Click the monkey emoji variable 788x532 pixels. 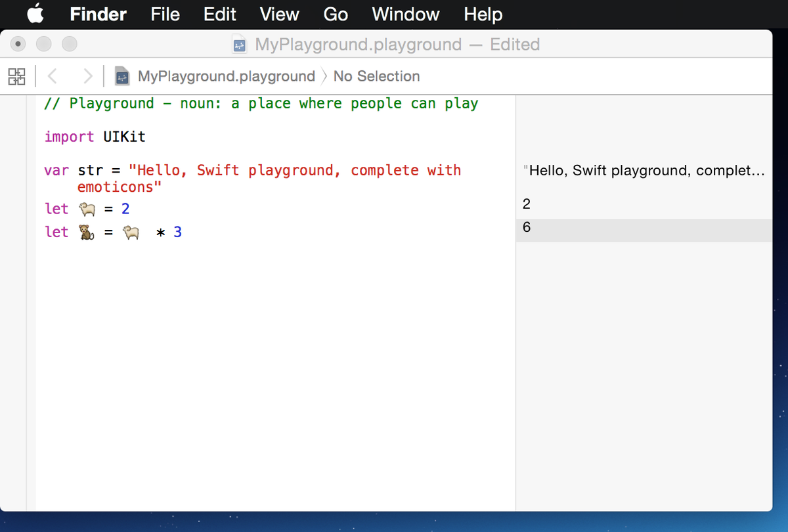[87, 232]
